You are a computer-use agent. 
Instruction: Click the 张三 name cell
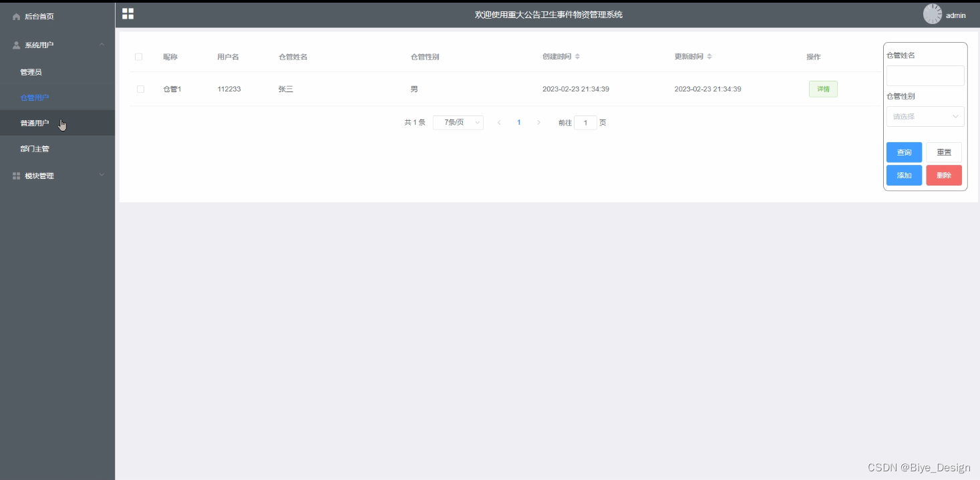point(286,89)
